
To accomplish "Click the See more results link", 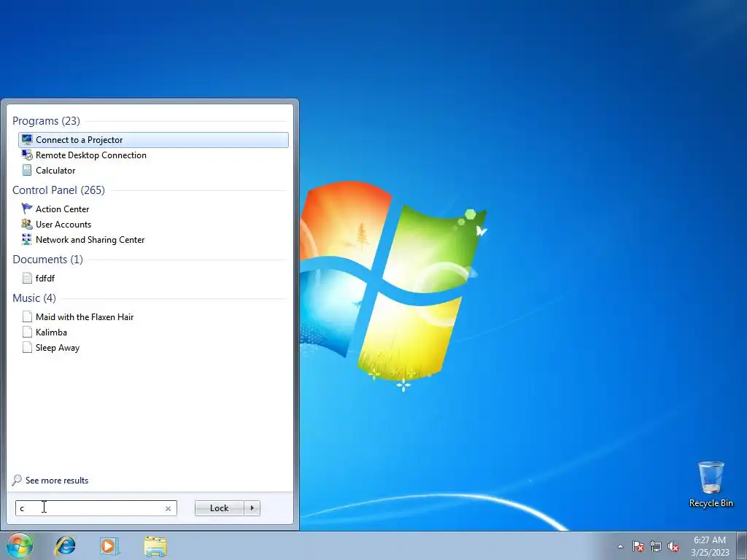I will click(x=57, y=480).
